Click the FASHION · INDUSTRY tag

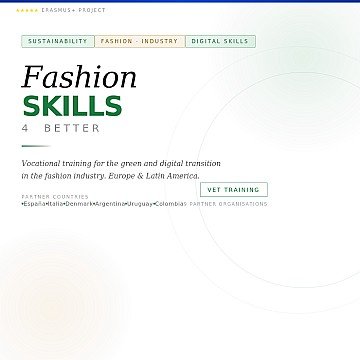click(x=140, y=41)
